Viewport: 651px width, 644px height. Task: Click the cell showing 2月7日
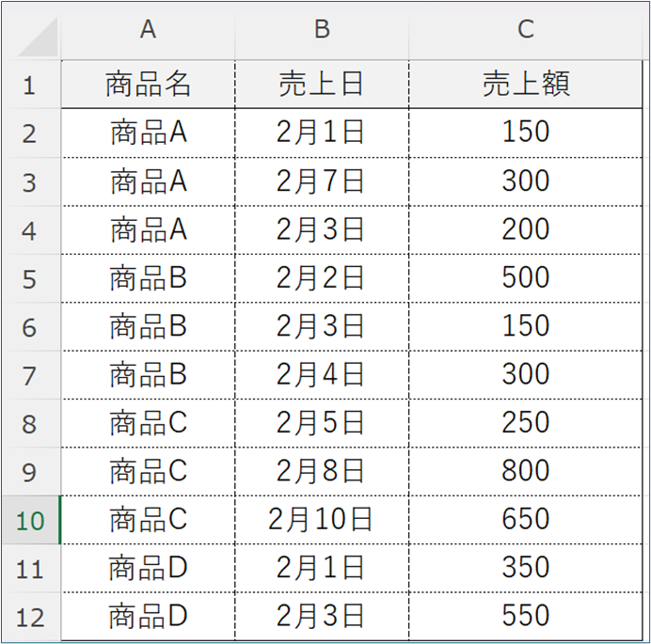tap(322, 181)
